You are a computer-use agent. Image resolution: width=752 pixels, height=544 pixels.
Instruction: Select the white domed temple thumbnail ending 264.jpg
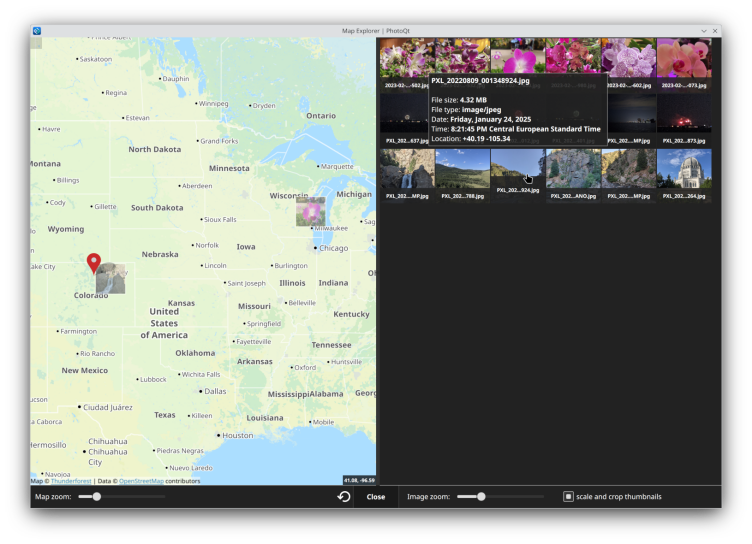coord(684,169)
